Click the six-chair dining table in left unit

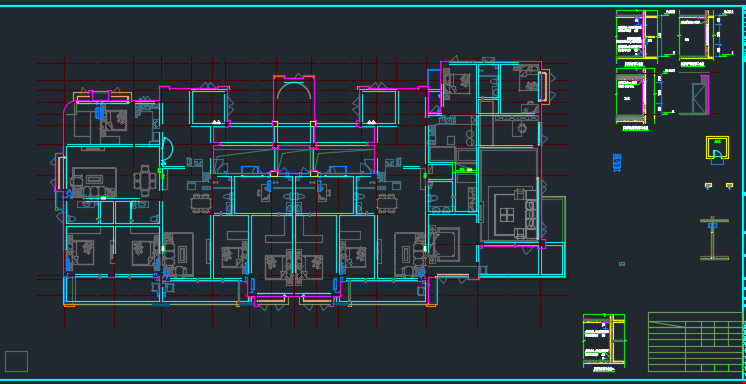[144, 180]
